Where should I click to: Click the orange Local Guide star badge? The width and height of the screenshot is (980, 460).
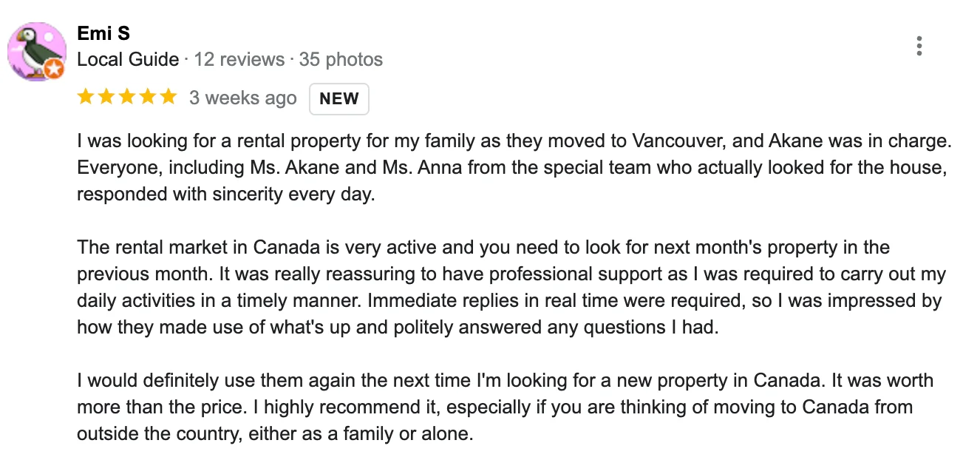pos(53,69)
